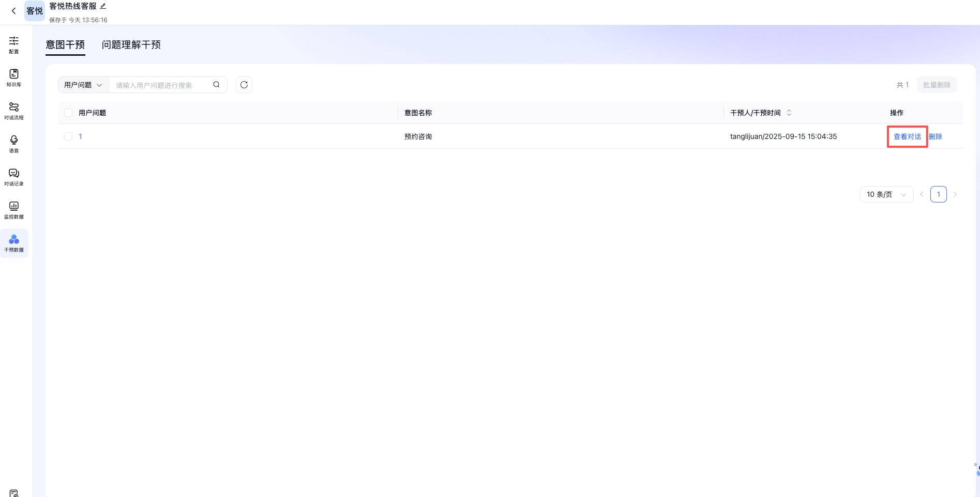Expand the 用户问题 search type dropdown
The width and height of the screenshot is (980, 497).
(x=84, y=85)
